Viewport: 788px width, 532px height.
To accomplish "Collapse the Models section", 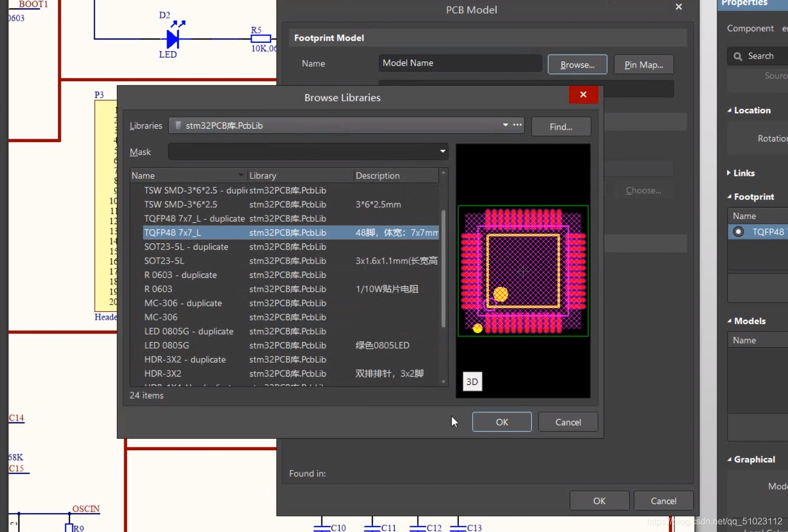I will tap(730, 321).
